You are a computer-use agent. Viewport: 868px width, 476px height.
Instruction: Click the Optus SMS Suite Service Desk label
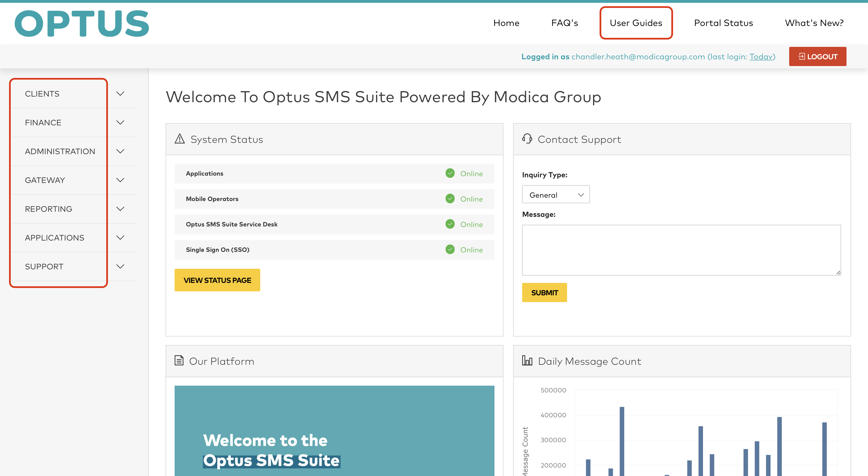[x=231, y=224]
